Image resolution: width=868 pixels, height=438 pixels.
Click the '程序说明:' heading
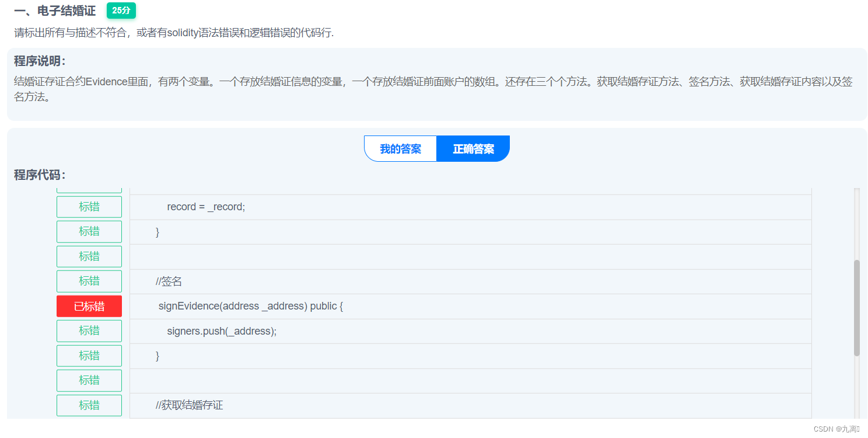tap(40, 61)
